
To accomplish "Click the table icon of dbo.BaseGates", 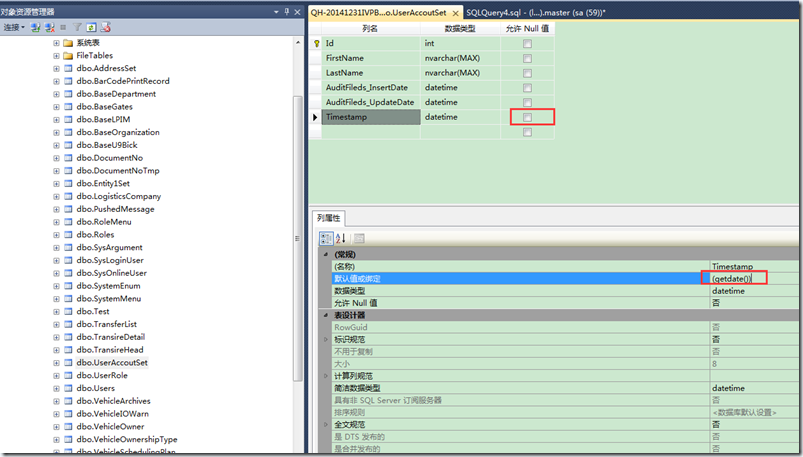I will [68, 107].
